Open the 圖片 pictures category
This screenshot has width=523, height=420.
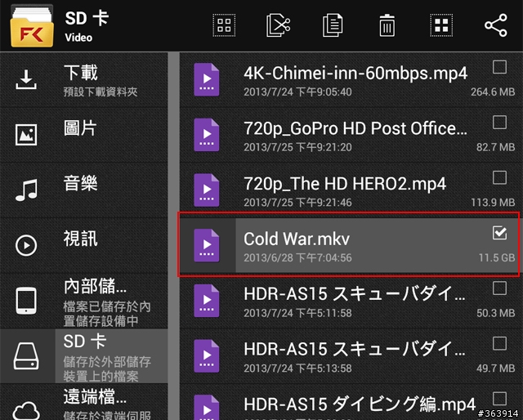click(83, 135)
